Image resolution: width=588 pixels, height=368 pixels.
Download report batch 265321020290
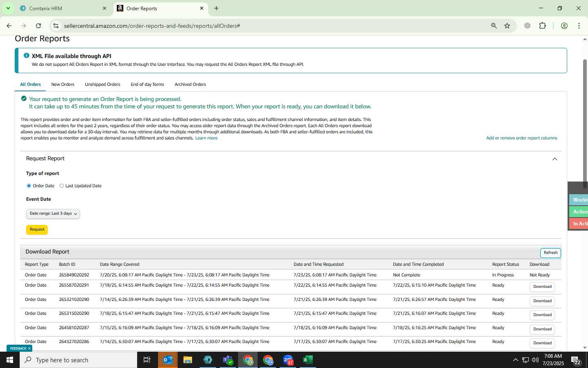[542, 301]
